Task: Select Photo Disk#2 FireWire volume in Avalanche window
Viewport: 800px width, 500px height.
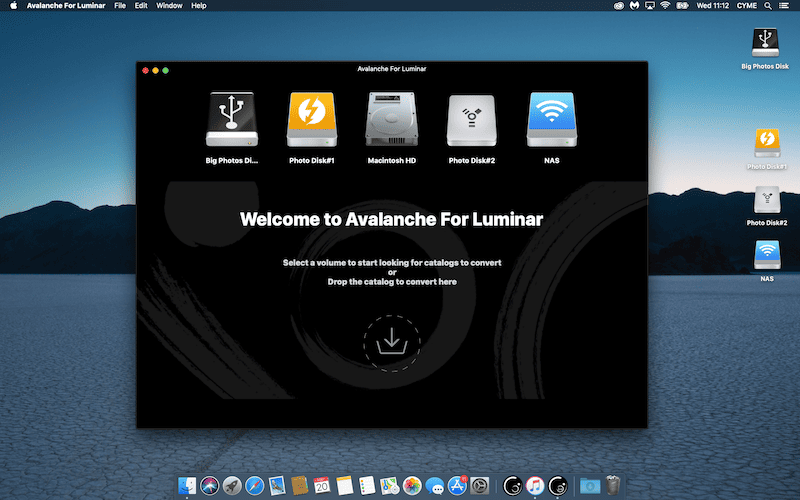Action: coord(471,120)
